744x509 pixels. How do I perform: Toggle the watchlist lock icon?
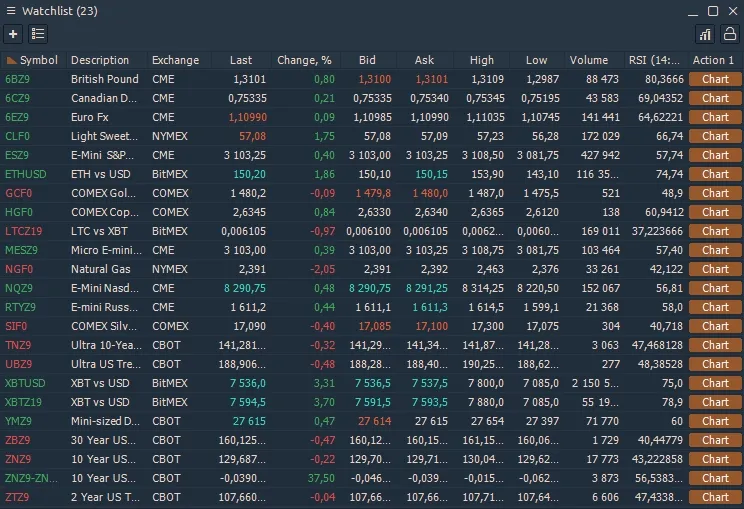[730, 34]
